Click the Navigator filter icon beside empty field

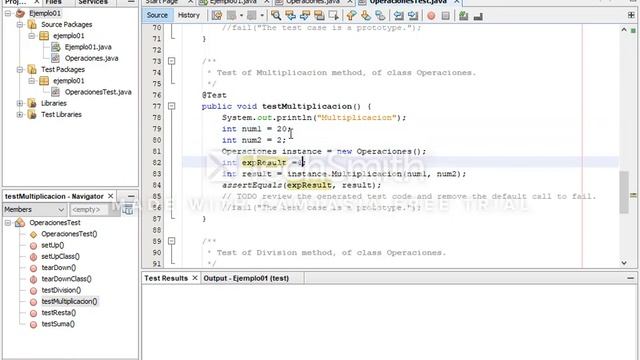pyautogui.click(x=128, y=210)
